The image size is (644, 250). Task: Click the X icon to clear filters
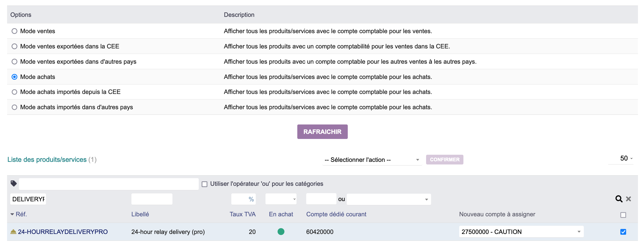coord(629,199)
